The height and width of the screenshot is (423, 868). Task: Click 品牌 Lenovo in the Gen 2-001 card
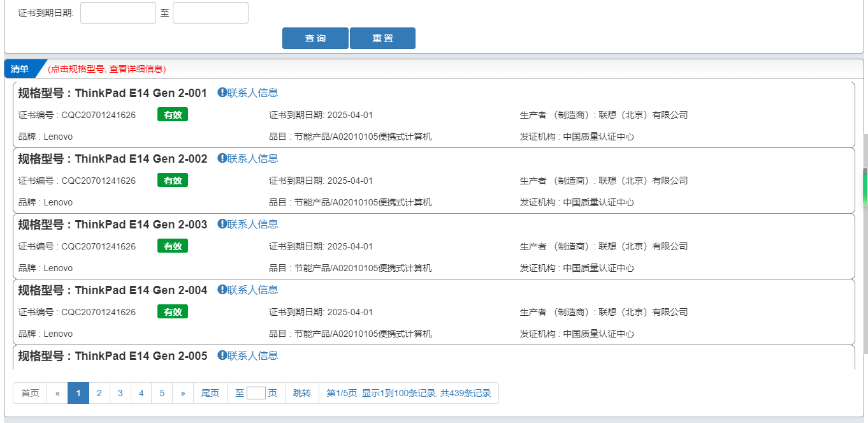(45, 137)
